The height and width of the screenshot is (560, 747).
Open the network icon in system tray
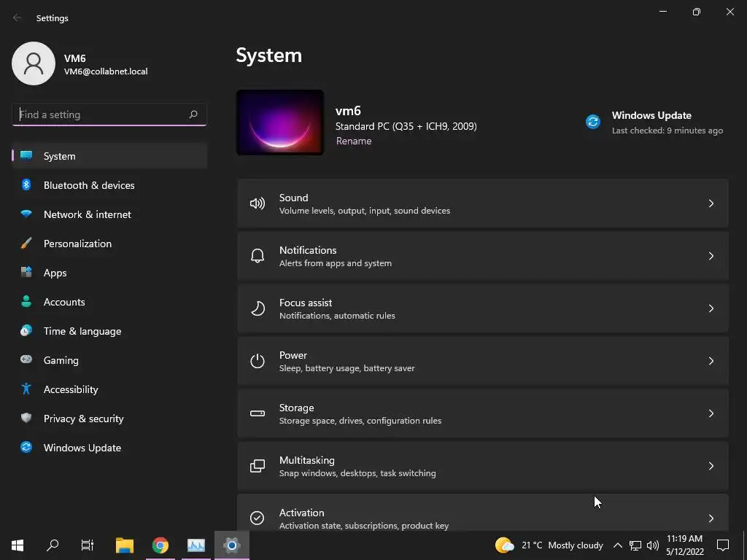[x=635, y=545]
